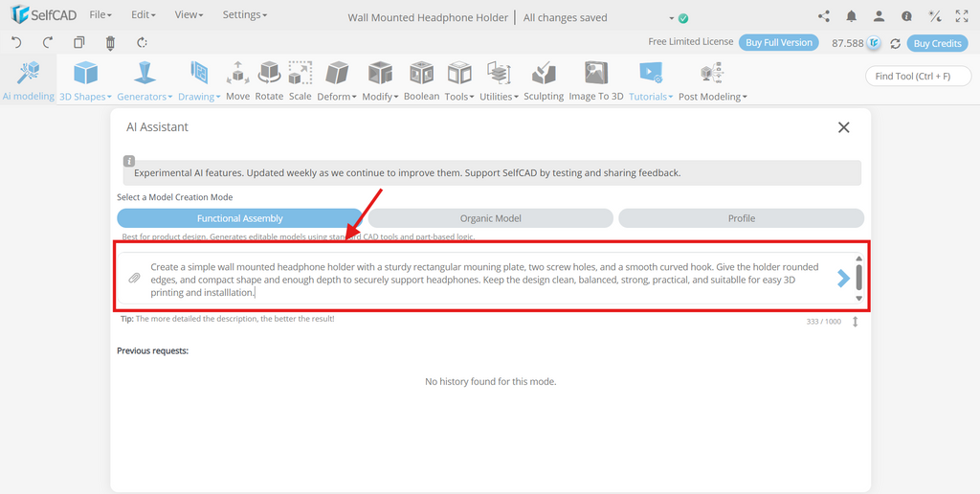Screen dimensions: 980x494
Task: Open the View menu
Action: point(189,14)
